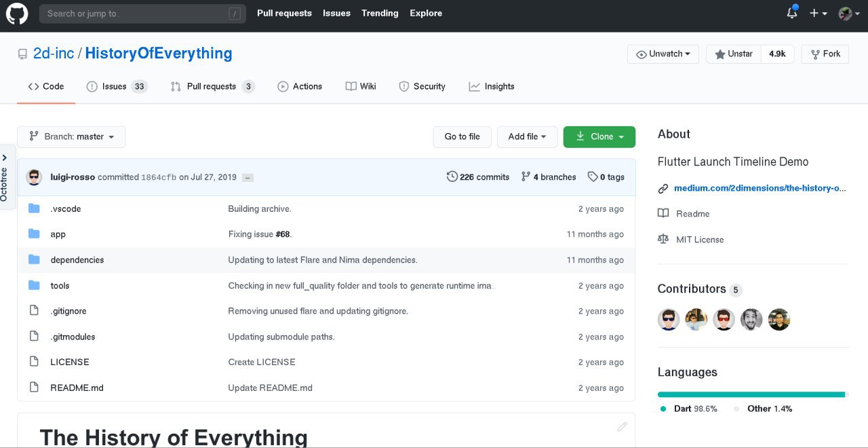
Task: Open the user avatar menu
Action: click(848, 14)
